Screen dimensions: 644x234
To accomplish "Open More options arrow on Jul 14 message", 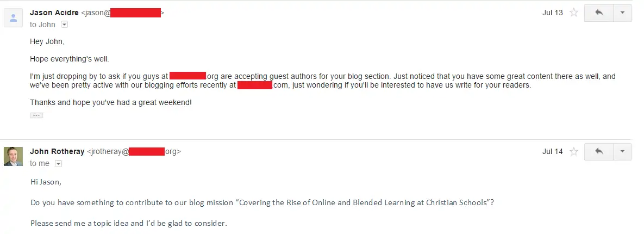I will [x=623, y=152].
